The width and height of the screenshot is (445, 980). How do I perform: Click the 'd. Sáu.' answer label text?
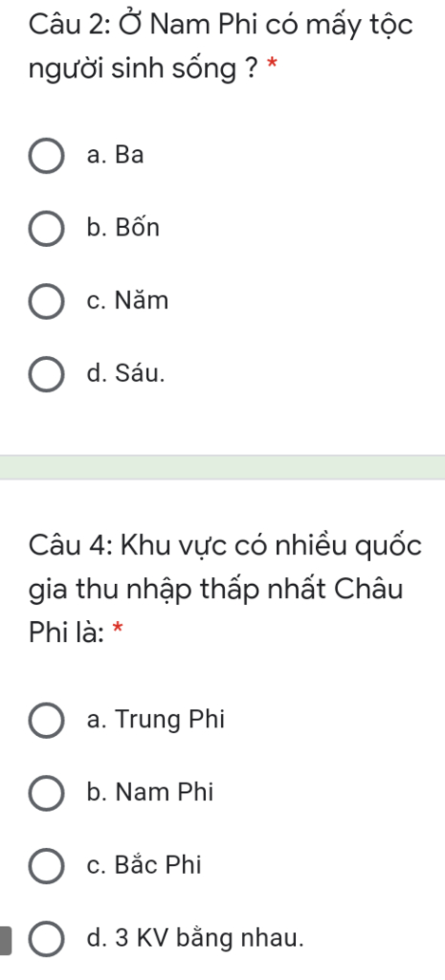click(126, 373)
